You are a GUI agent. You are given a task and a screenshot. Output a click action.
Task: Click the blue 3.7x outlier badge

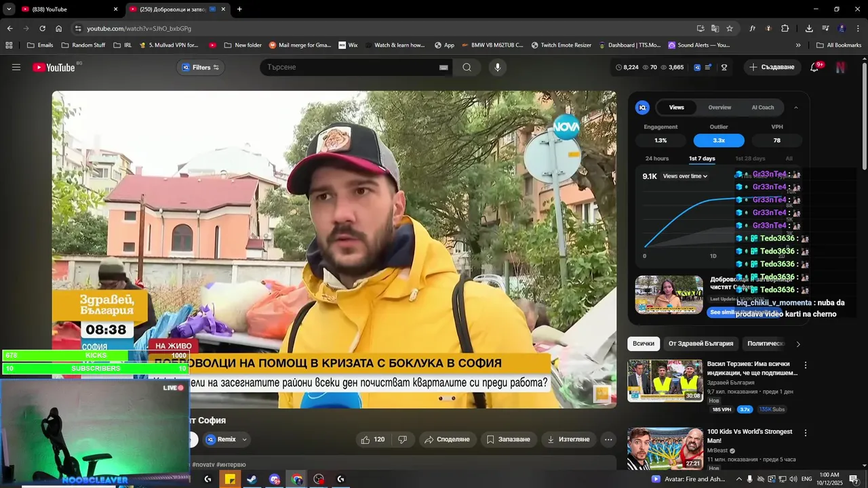pyautogui.click(x=745, y=409)
